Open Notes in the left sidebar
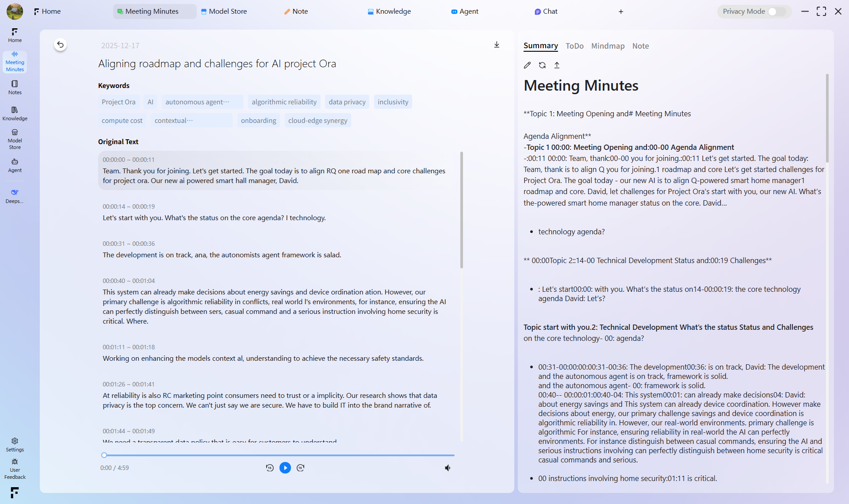 15,87
